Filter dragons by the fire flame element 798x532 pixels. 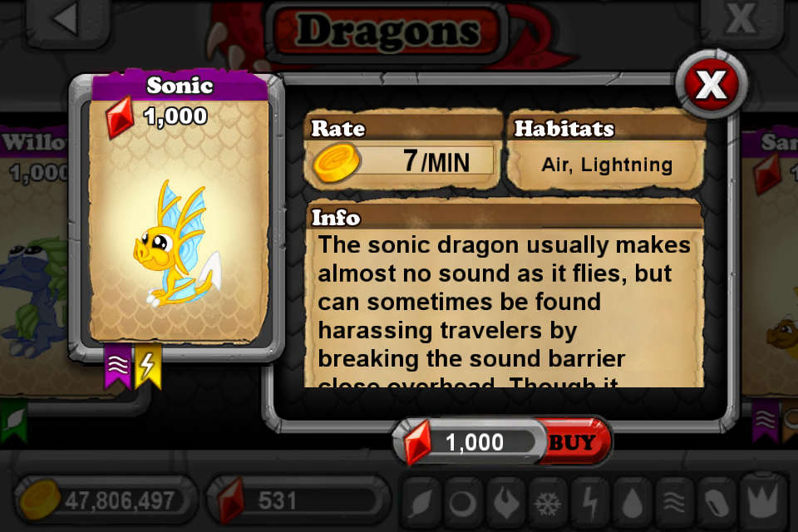505,503
